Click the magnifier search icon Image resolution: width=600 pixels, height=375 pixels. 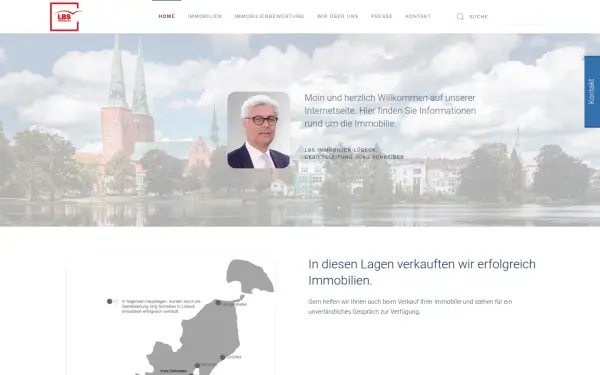coord(460,16)
